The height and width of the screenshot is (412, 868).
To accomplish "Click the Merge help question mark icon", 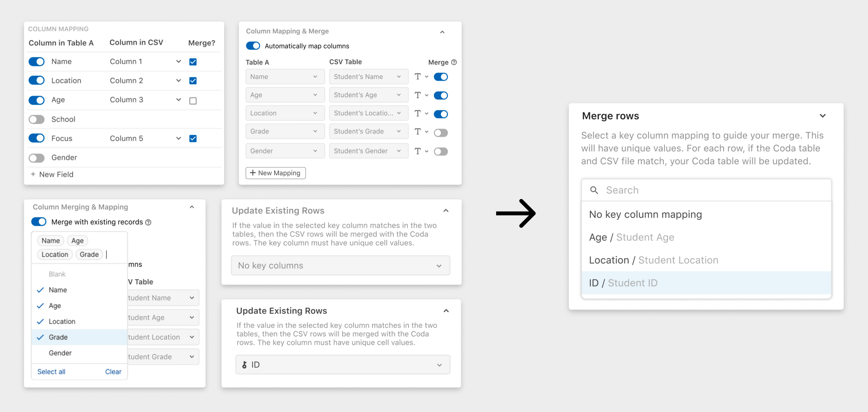I will (454, 62).
